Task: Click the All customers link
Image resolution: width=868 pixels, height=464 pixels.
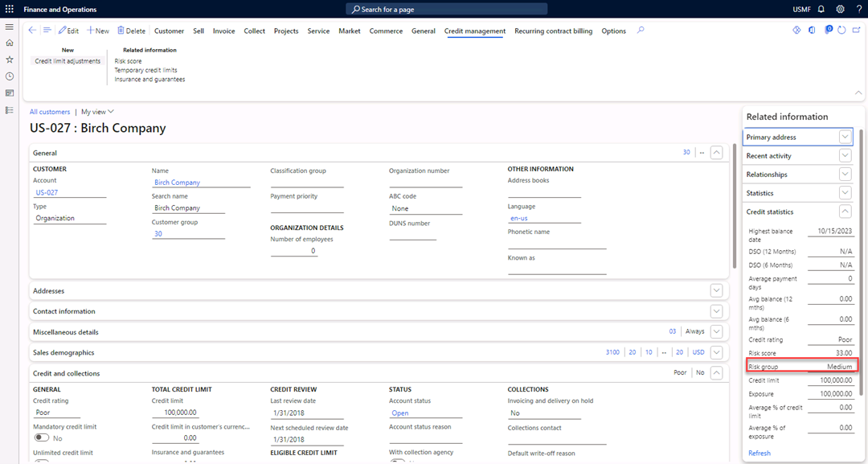Action: click(x=50, y=112)
